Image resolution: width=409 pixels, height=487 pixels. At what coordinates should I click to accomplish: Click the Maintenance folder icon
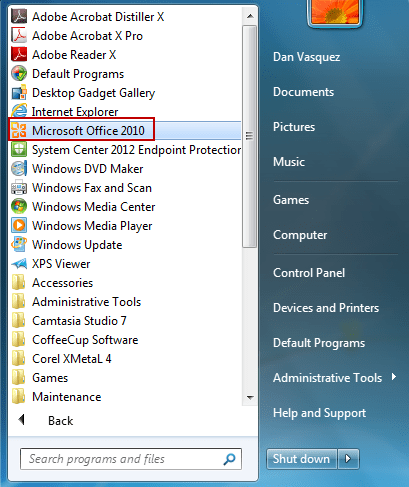19,397
